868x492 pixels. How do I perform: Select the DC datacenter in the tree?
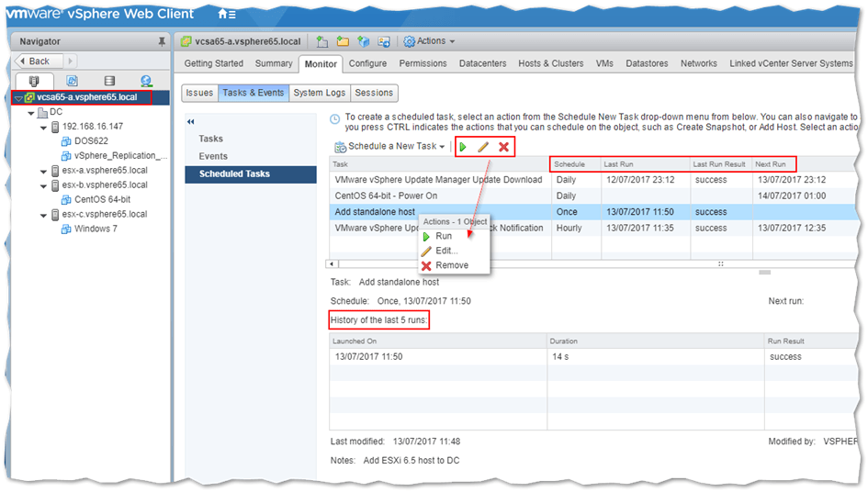[x=55, y=112]
